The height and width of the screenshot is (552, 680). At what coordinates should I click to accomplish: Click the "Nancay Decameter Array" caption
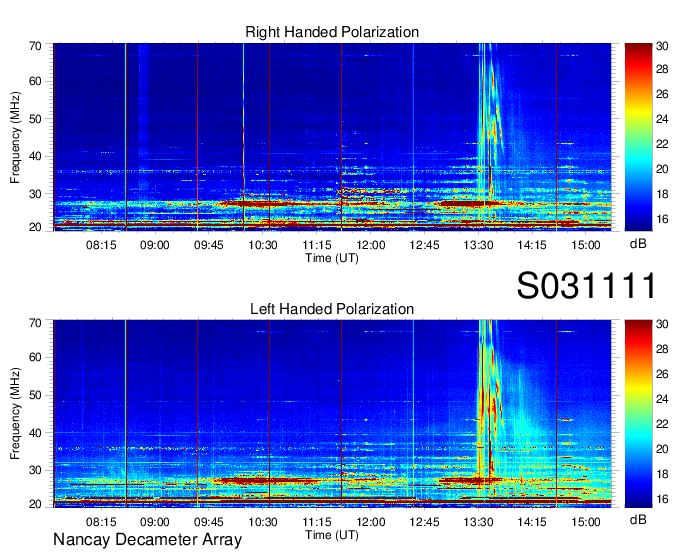[147, 540]
